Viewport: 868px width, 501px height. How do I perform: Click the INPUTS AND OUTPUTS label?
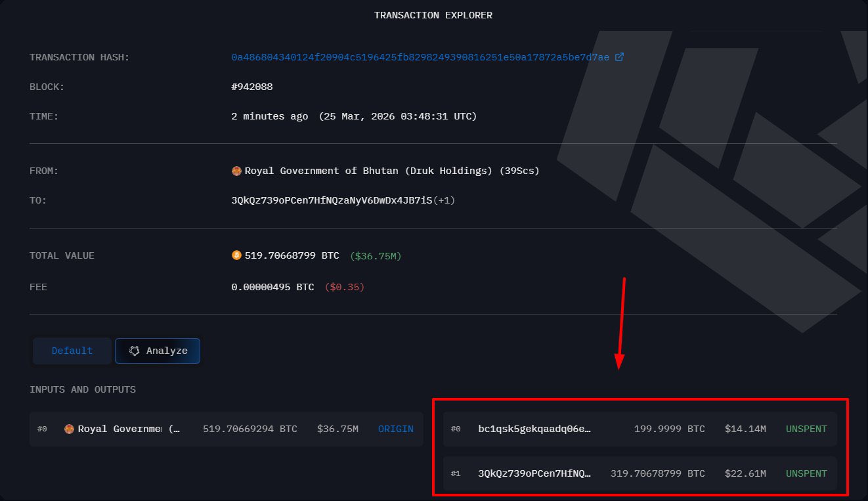click(x=83, y=389)
